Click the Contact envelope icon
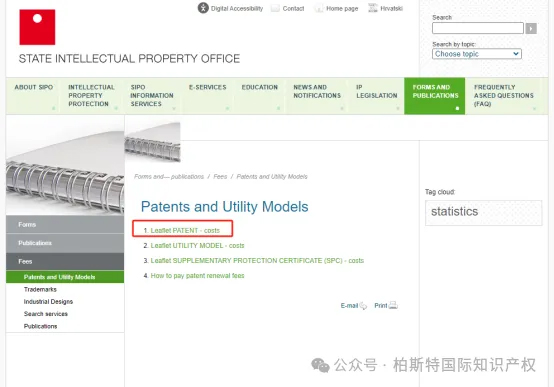 click(275, 8)
